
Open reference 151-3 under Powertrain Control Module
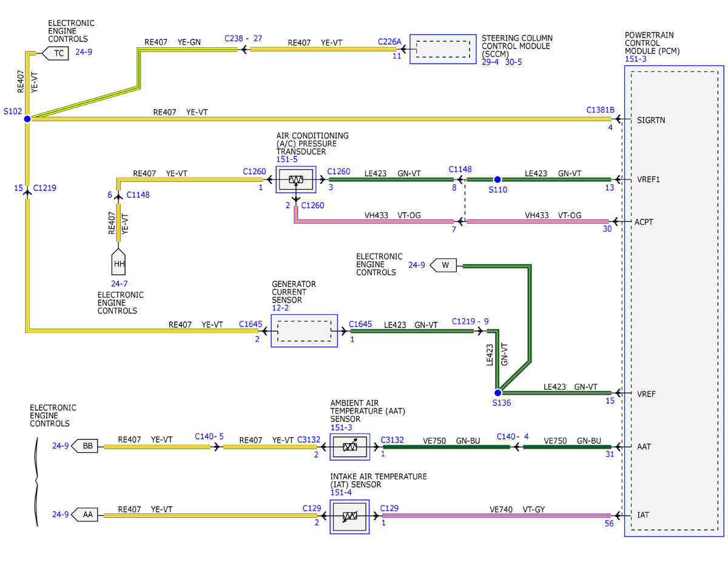[x=636, y=59]
